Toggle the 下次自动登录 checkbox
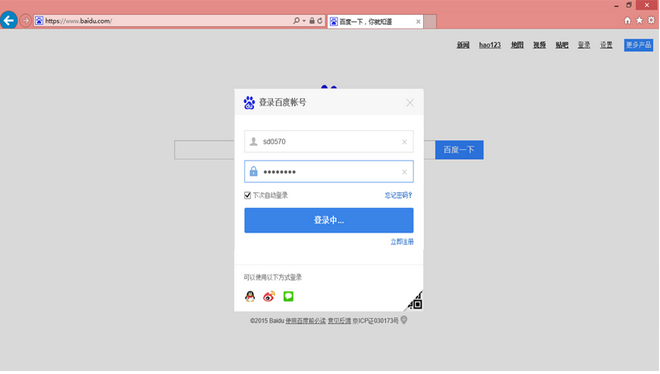The height and width of the screenshot is (374, 660). pyautogui.click(x=248, y=195)
